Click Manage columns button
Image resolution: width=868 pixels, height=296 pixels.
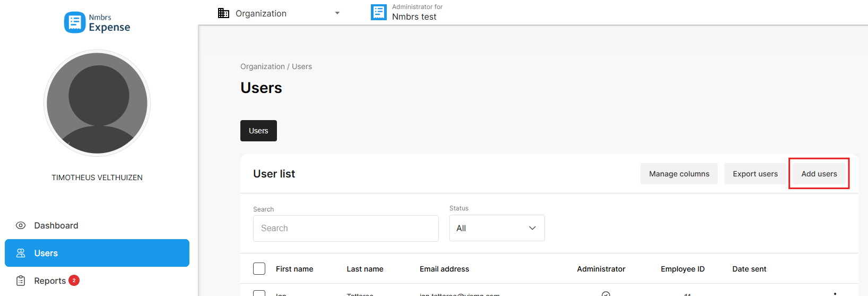click(679, 174)
